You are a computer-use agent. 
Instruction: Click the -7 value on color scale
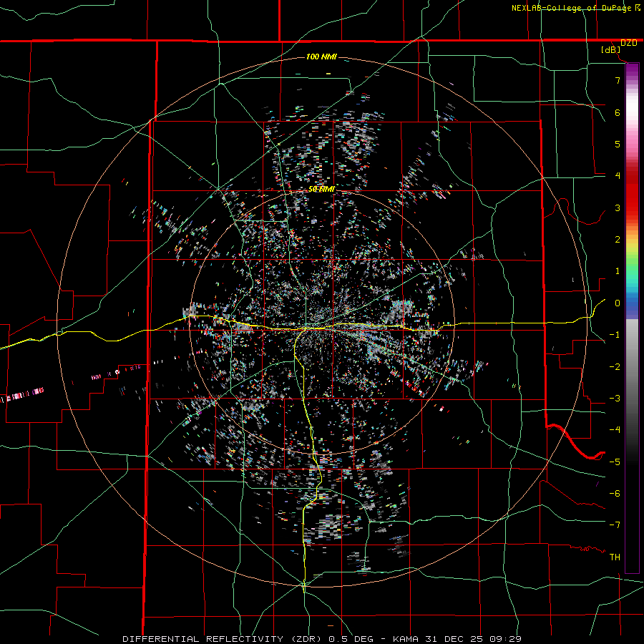click(615, 525)
